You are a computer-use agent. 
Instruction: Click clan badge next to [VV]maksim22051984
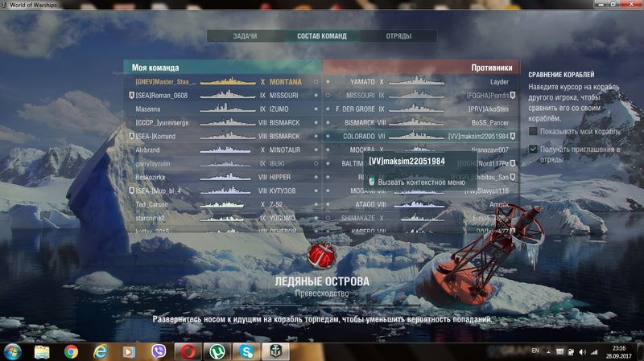pos(513,136)
